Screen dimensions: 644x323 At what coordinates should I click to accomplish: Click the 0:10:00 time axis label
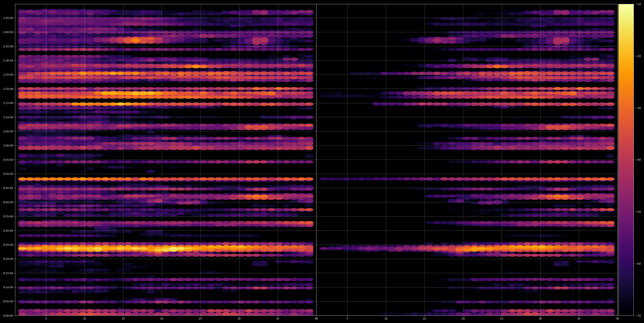(x=8, y=287)
